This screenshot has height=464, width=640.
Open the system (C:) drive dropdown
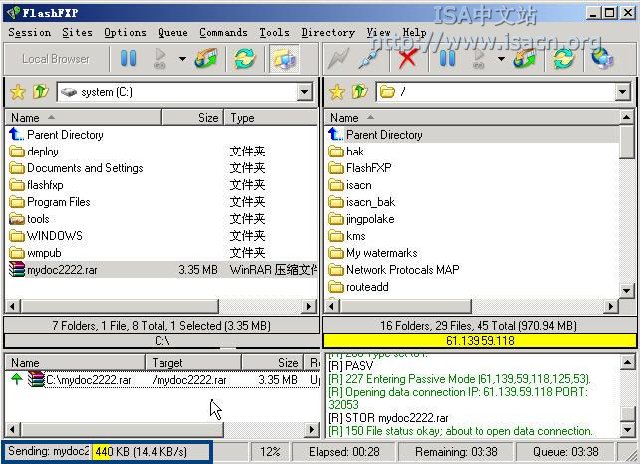pyautogui.click(x=304, y=92)
